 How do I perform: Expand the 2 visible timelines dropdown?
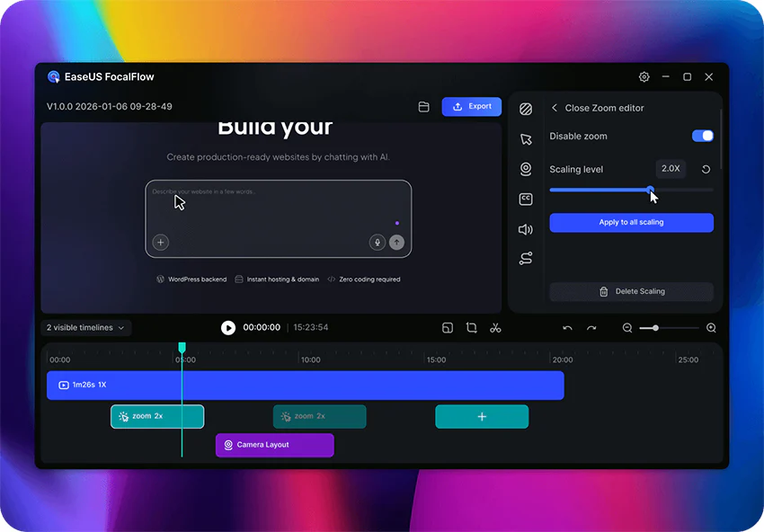point(85,328)
